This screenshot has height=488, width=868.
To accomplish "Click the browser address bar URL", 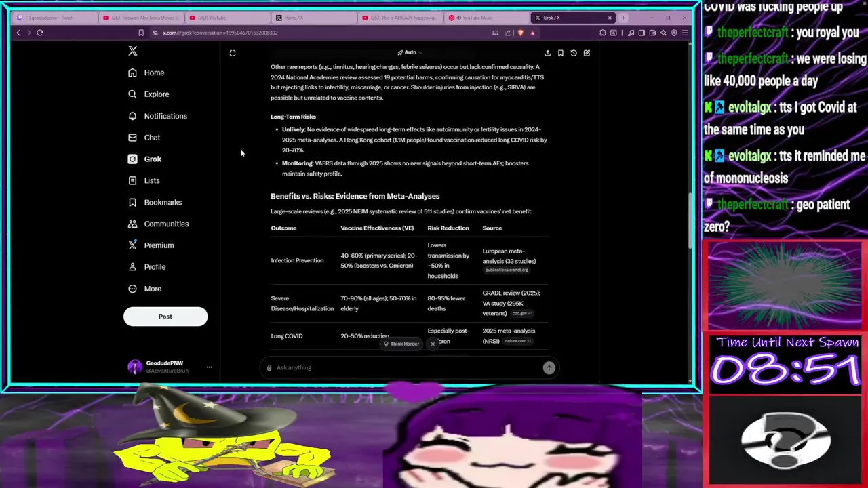I will tap(220, 33).
